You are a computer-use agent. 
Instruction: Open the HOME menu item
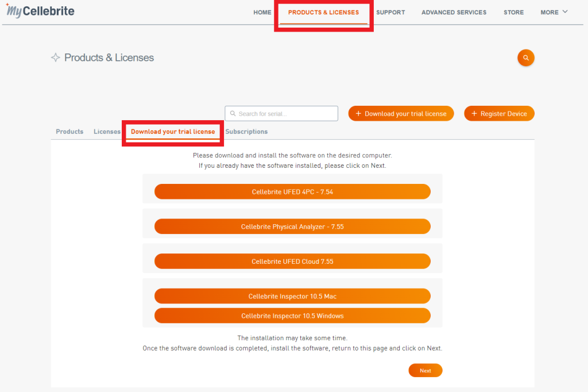pyautogui.click(x=262, y=12)
